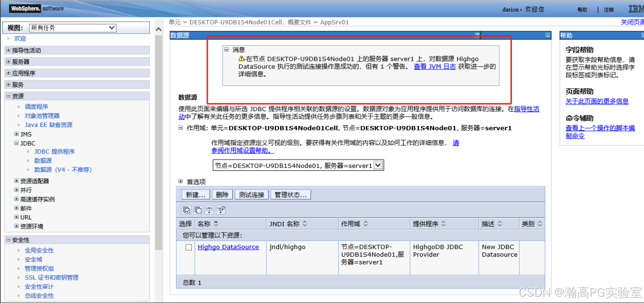Click the 关闭页面 link
Viewport: 644px width, 303px height.
[632, 22]
